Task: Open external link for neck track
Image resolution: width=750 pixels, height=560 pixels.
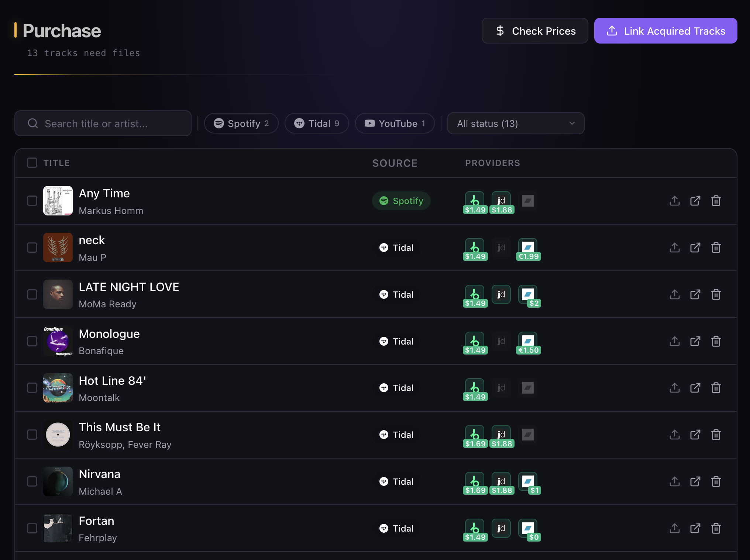Action: [x=695, y=248]
